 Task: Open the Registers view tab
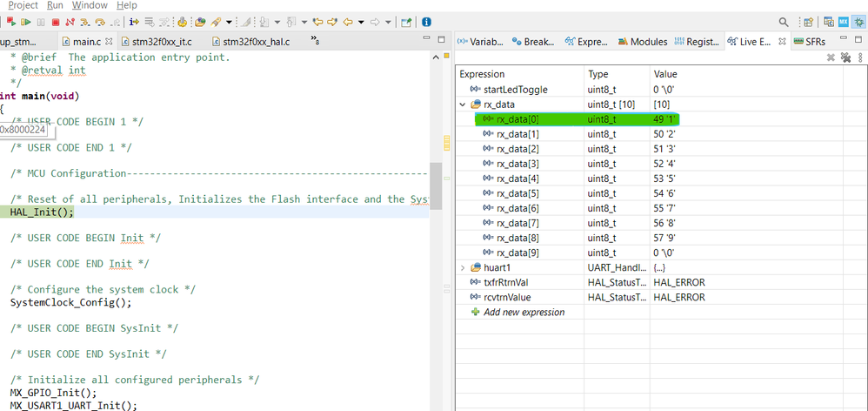coord(697,42)
